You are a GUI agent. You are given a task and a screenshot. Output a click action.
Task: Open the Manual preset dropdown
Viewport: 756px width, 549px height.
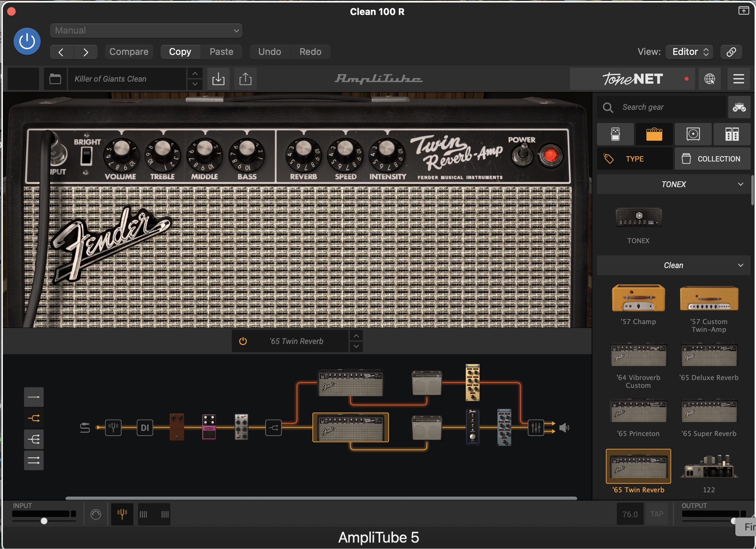146,31
